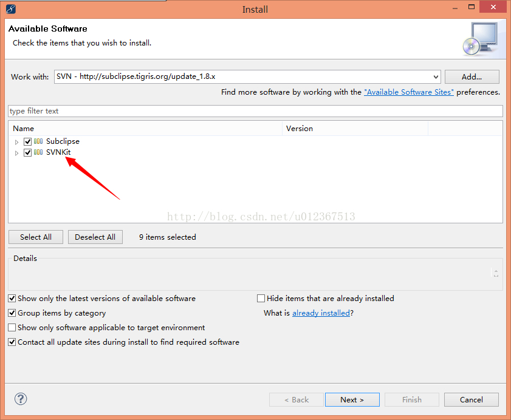Enable Show only software applicable to target environment

(12, 327)
